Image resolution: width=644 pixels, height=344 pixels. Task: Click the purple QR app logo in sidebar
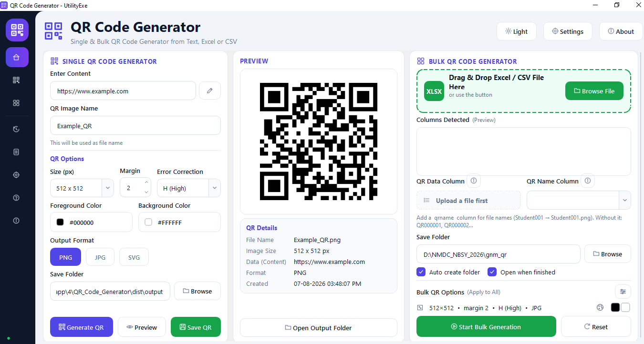tap(17, 30)
